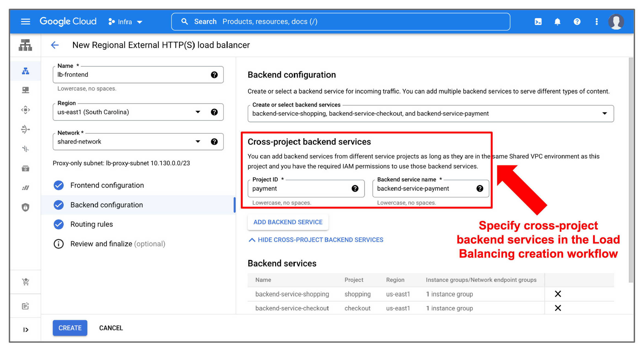The height and width of the screenshot is (351, 644).
Task: Click help icon for Backend service name
Action: coord(480,189)
